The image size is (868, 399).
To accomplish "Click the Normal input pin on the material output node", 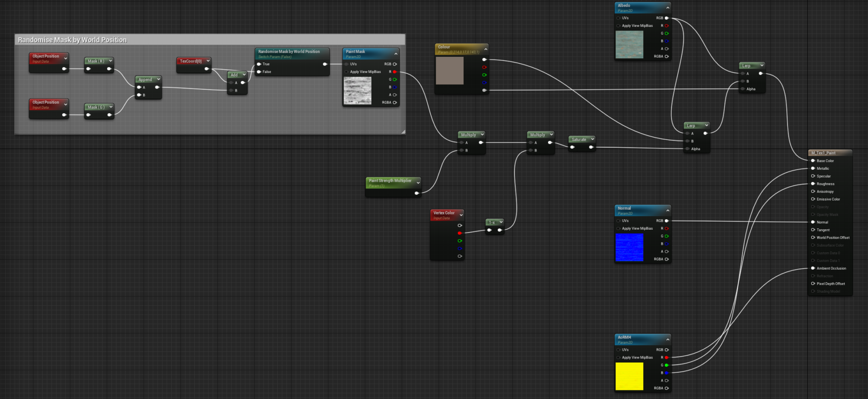I will [812, 222].
